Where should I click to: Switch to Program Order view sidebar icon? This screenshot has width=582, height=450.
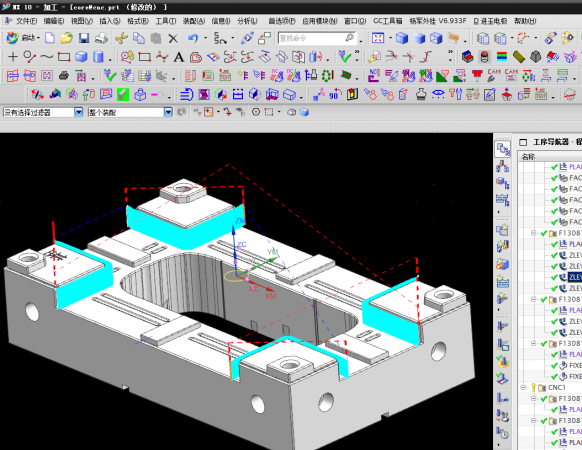click(503, 149)
